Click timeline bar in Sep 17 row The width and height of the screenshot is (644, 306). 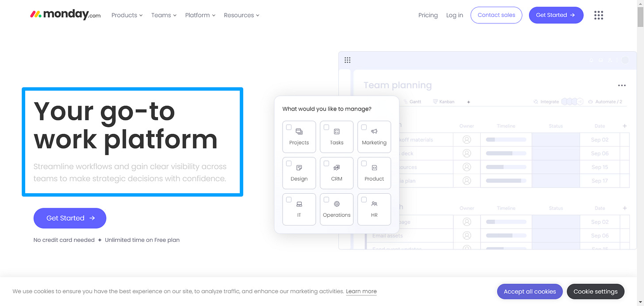click(506, 181)
